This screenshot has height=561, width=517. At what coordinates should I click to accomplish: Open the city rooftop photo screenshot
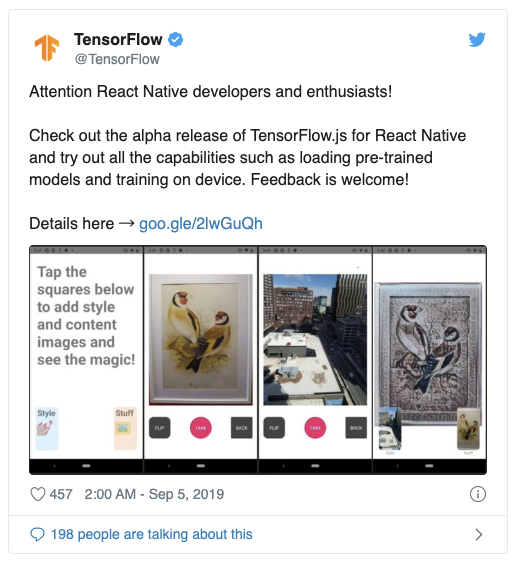(315, 340)
